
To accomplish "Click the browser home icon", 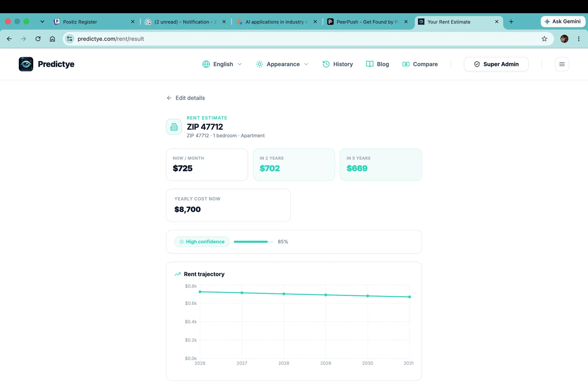I will point(52,39).
